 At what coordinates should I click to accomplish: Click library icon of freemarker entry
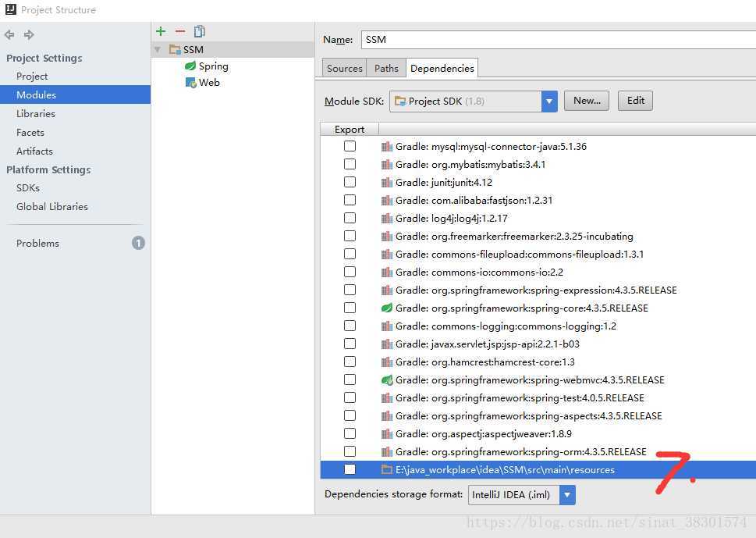[x=387, y=237]
